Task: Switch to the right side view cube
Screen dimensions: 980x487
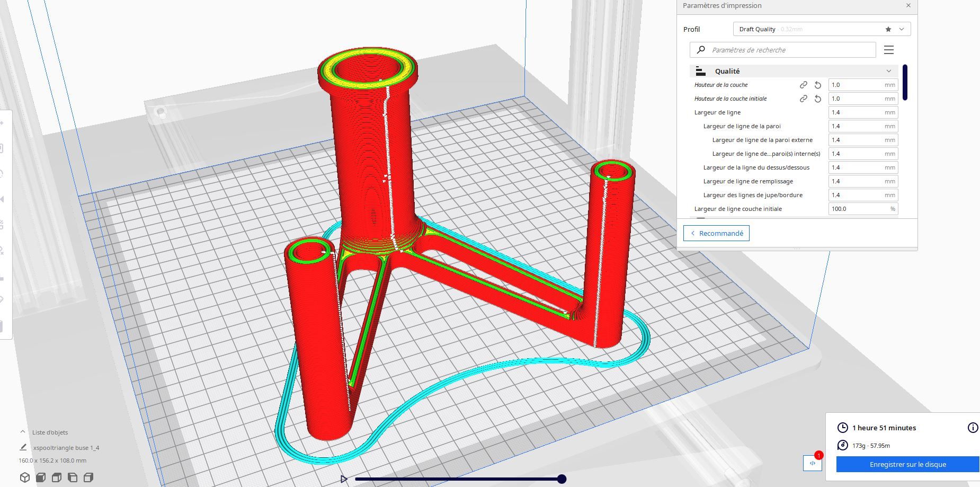Action: click(x=88, y=477)
